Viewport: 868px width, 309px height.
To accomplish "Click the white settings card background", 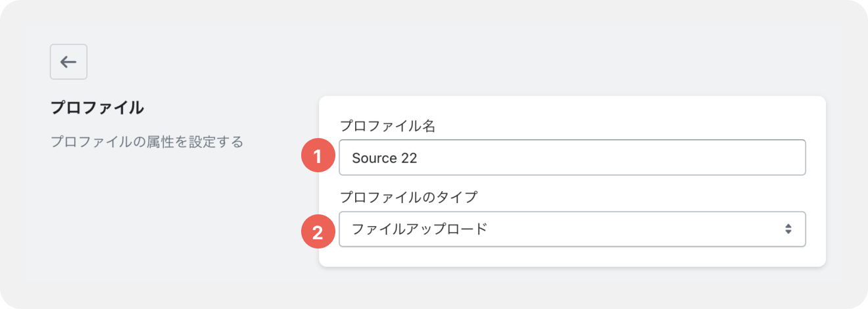I will pos(572,258).
